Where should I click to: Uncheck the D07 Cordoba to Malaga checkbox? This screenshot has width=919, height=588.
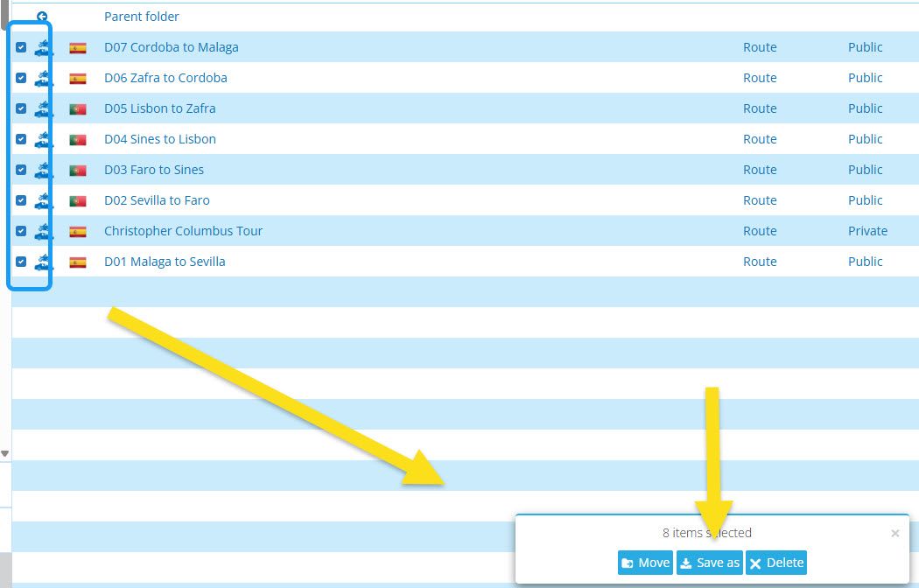(21, 47)
